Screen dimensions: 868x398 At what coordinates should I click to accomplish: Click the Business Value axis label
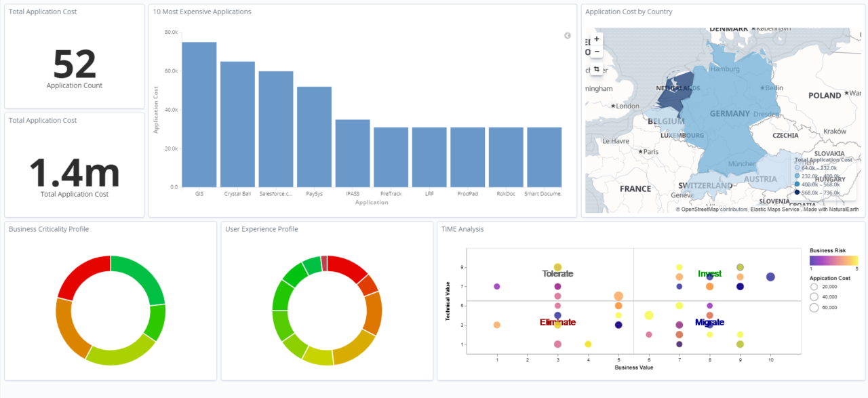[x=634, y=367]
